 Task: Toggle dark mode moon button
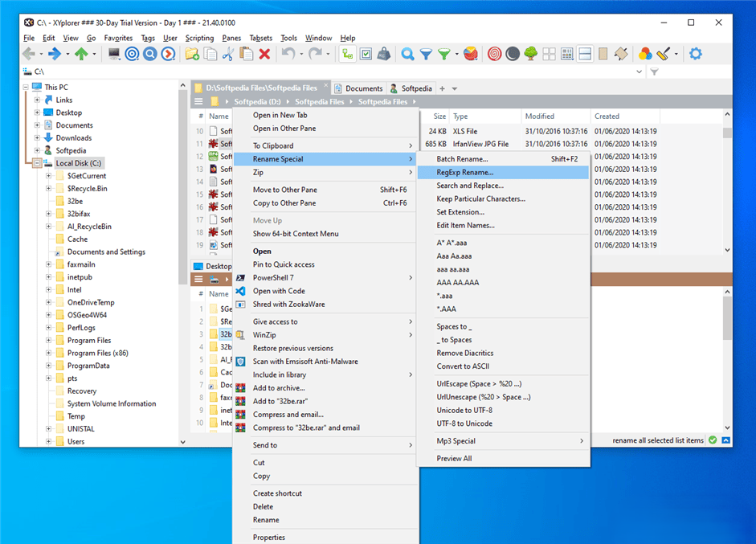(x=513, y=54)
